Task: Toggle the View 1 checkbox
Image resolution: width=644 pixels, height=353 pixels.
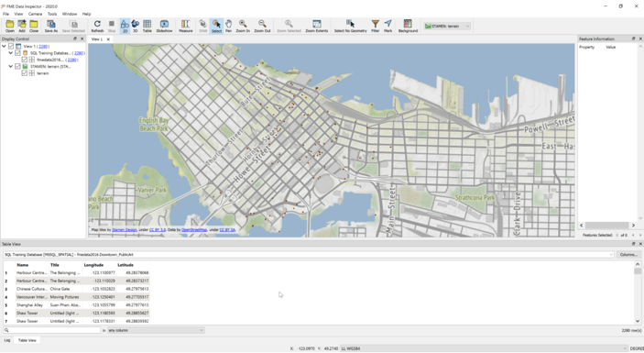Action: coord(11,46)
